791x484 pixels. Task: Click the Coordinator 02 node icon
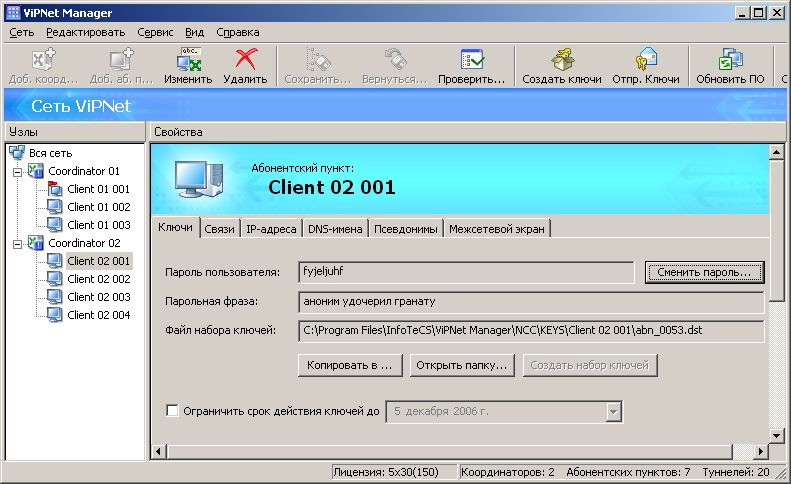click(36, 243)
